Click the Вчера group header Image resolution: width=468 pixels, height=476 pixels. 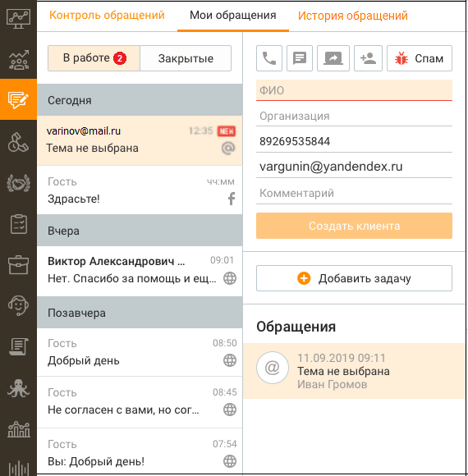pos(140,231)
